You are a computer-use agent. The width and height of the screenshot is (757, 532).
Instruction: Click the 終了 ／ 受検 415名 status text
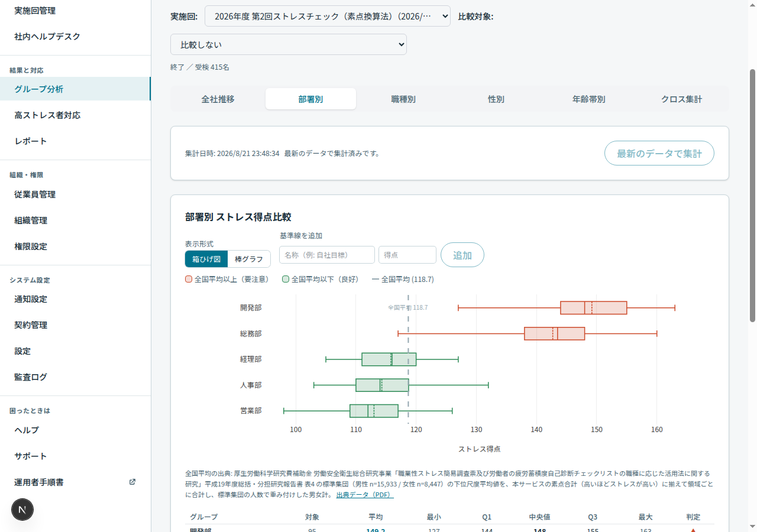(200, 67)
